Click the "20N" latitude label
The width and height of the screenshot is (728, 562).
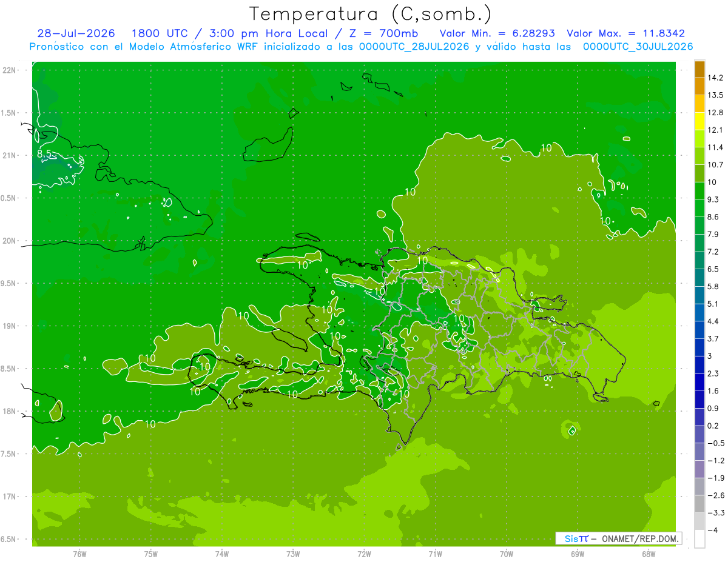click(8, 241)
